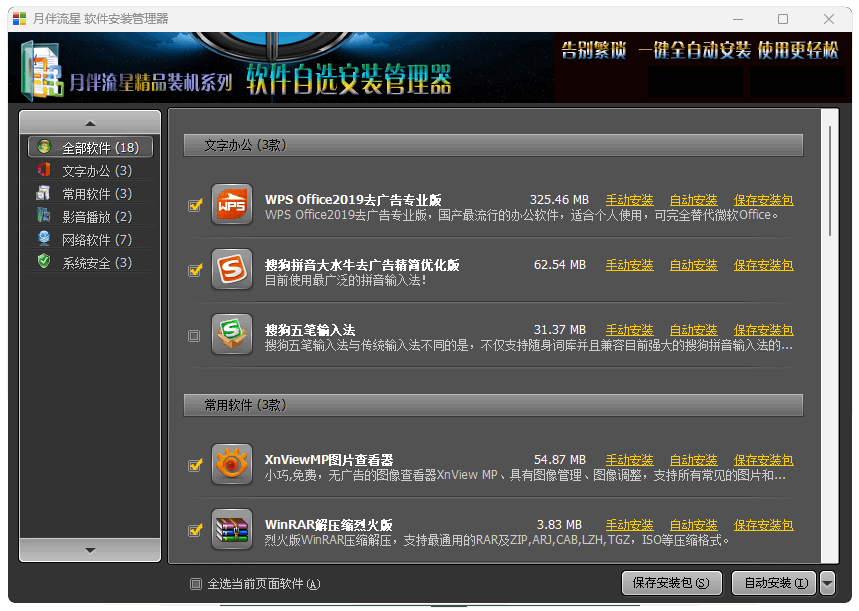Open the dropdown arrow beside 自动安装 button

coord(827,583)
